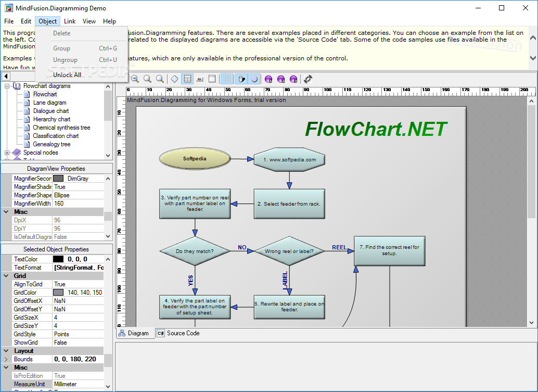Image resolution: width=538 pixels, height=392 pixels.
Task: Click the third magnifier icon in toolbar
Action: click(x=160, y=79)
